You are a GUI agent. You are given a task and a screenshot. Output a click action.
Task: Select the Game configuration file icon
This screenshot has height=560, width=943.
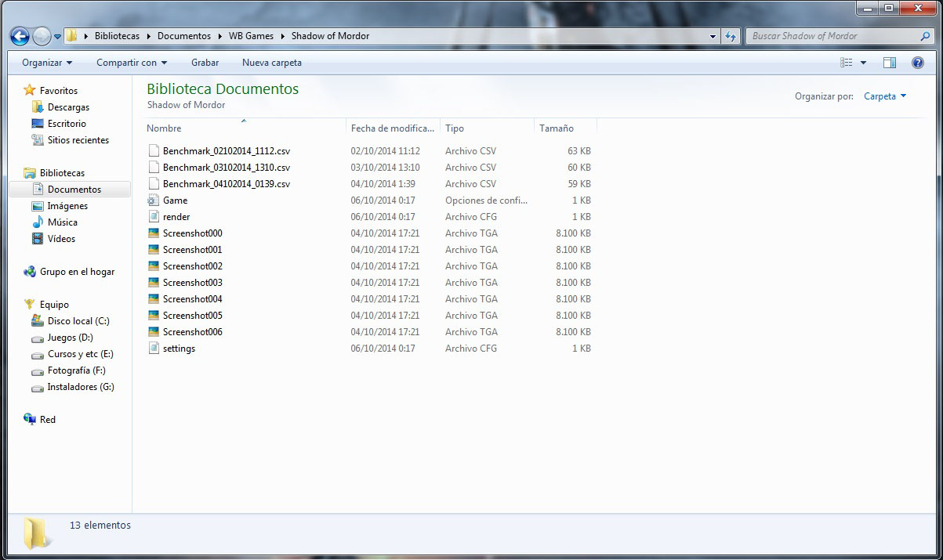154,201
